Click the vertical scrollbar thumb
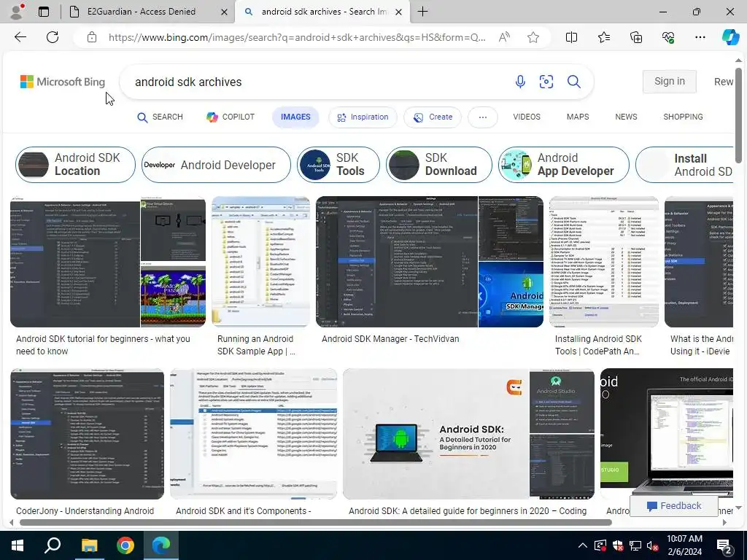This screenshot has width=747, height=560. pos(738,115)
